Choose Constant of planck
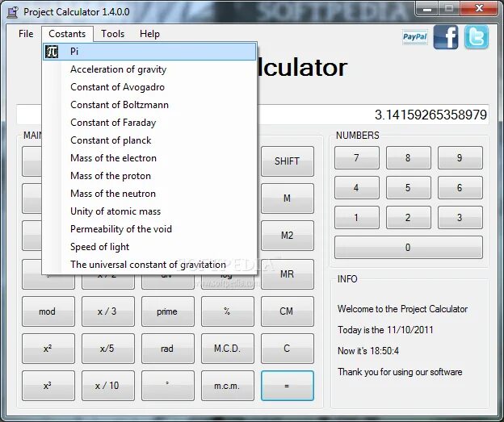The width and height of the screenshot is (504, 422). [x=149, y=140]
